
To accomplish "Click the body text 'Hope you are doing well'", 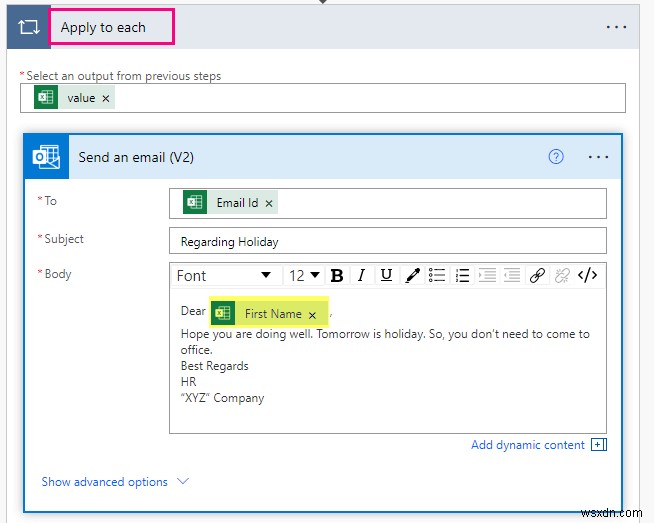I will point(247,334).
